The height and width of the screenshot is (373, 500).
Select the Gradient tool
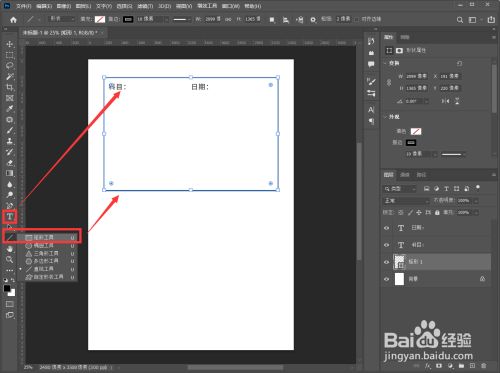coord(10,173)
